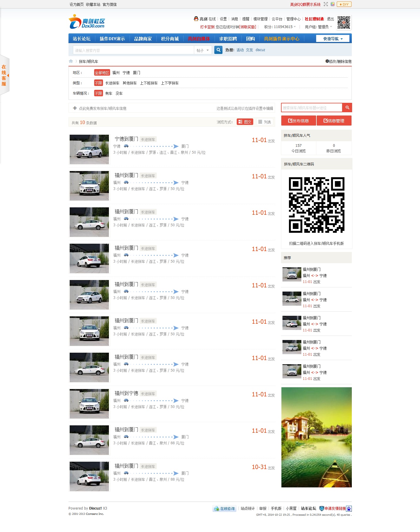This screenshot has width=420, height=532.
Task: Open the colorful style switcher icon
Action: 333,4
